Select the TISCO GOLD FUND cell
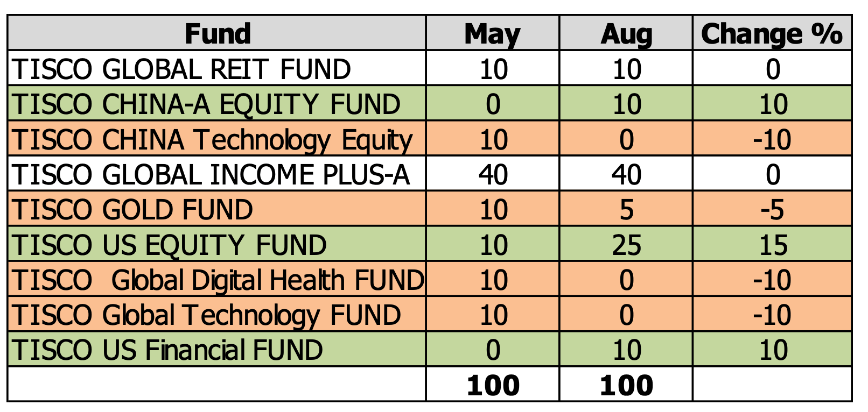This screenshot has height=412, width=868. coord(132,210)
